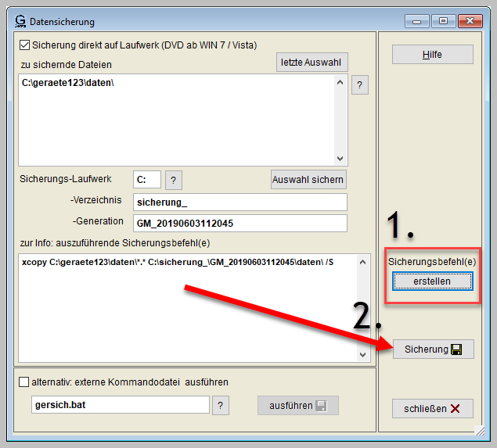497x448 pixels.
Task: Click the Auswahl sichern button
Action: click(308, 180)
